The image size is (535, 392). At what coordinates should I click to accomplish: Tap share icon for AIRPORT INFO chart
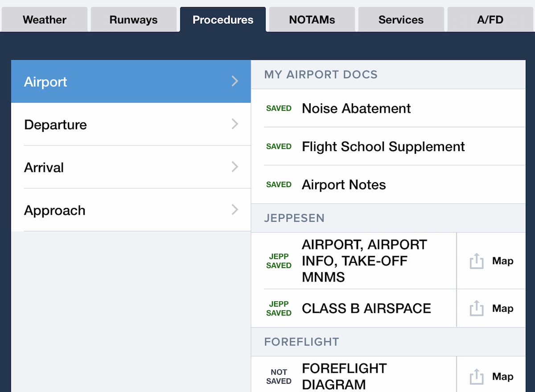477,261
